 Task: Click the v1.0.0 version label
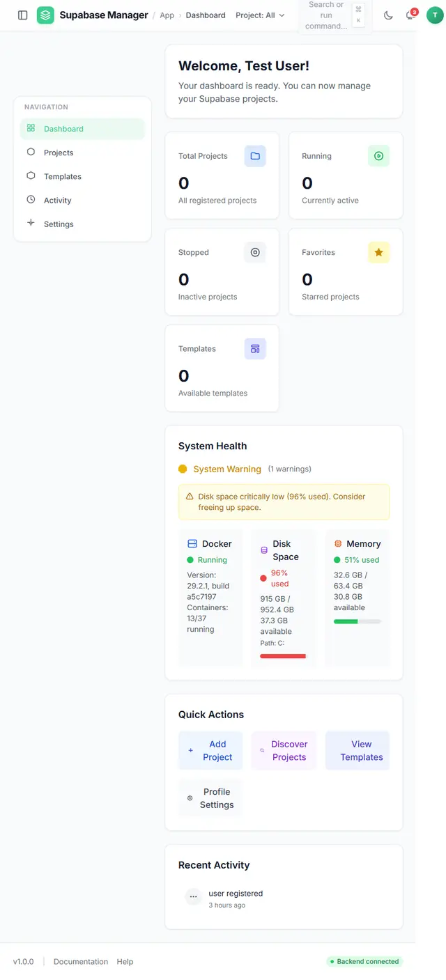tap(23, 961)
